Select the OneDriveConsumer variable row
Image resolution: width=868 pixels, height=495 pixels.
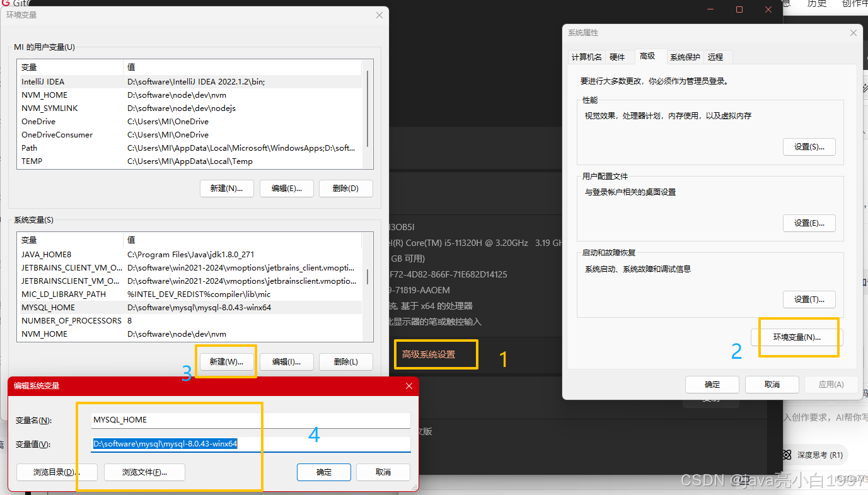point(189,135)
